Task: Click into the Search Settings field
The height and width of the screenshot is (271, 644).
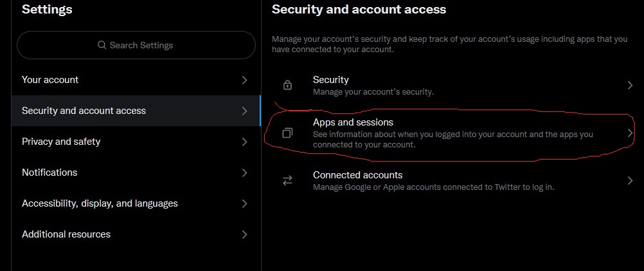Action: point(136,45)
